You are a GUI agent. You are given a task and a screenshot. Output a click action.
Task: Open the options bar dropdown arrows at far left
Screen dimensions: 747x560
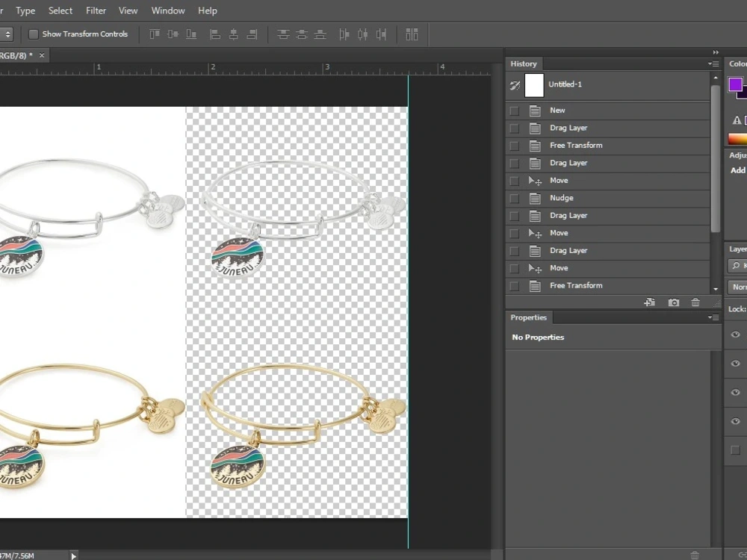click(x=7, y=34)
